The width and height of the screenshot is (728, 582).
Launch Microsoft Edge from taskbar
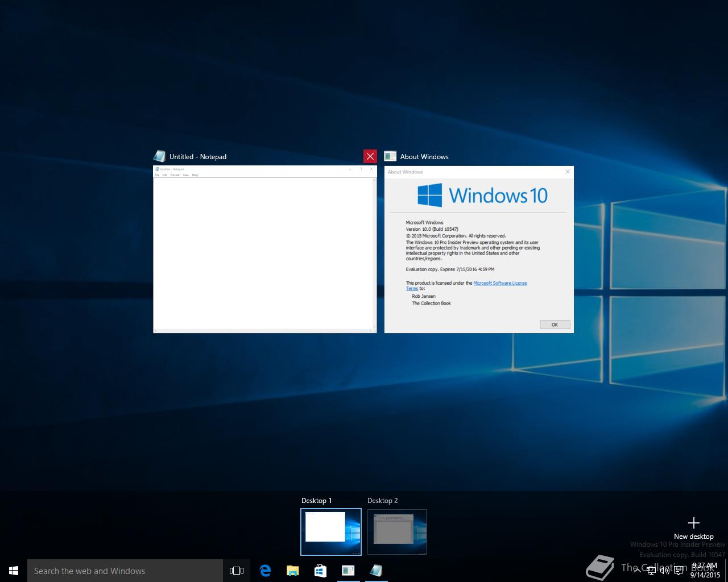[x=265, y=571]
